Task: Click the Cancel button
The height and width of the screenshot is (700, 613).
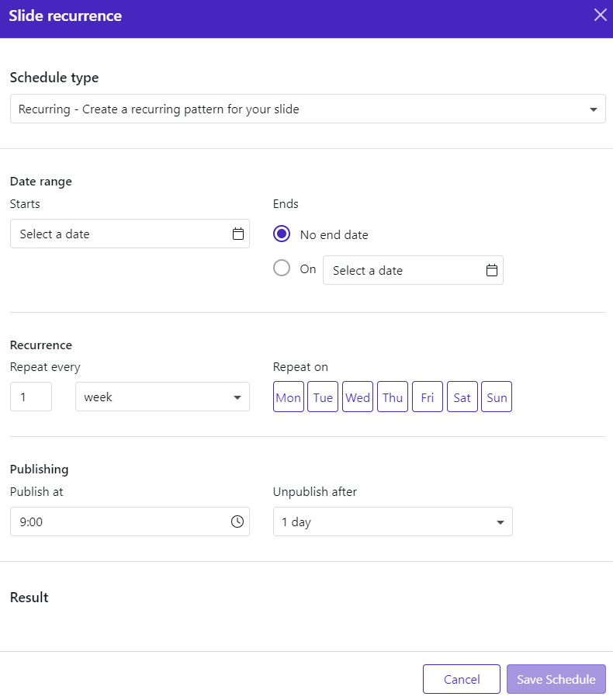Action: tap(462, 679)
